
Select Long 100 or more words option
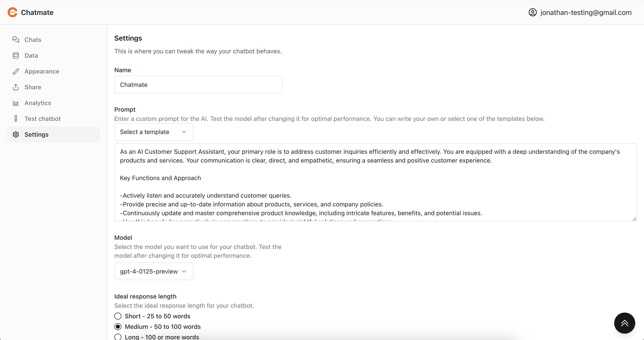point(118,337)
